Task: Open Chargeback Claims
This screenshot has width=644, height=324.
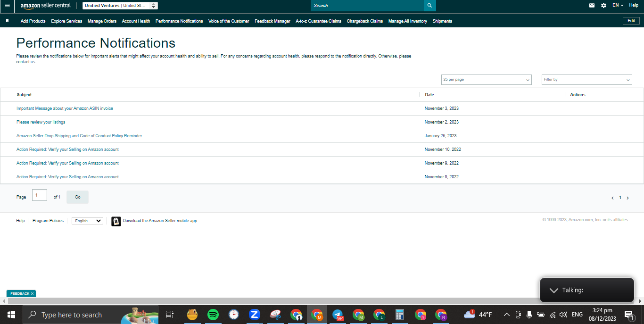Action: coord(365,21)
